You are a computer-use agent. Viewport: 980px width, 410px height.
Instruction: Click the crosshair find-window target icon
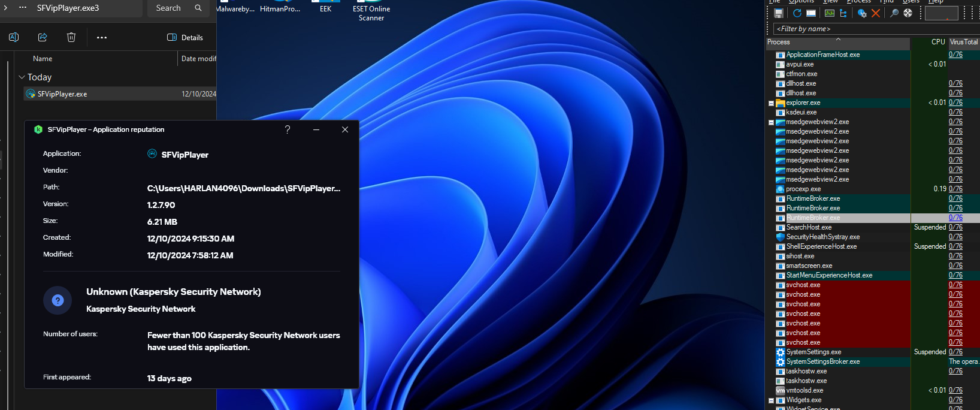pos(908,13)
